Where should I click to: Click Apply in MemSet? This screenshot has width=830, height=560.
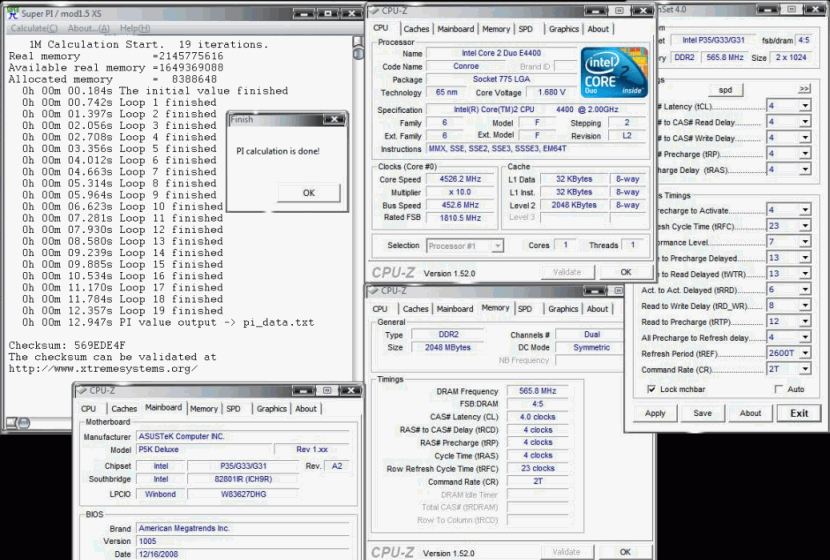point(655,413)
